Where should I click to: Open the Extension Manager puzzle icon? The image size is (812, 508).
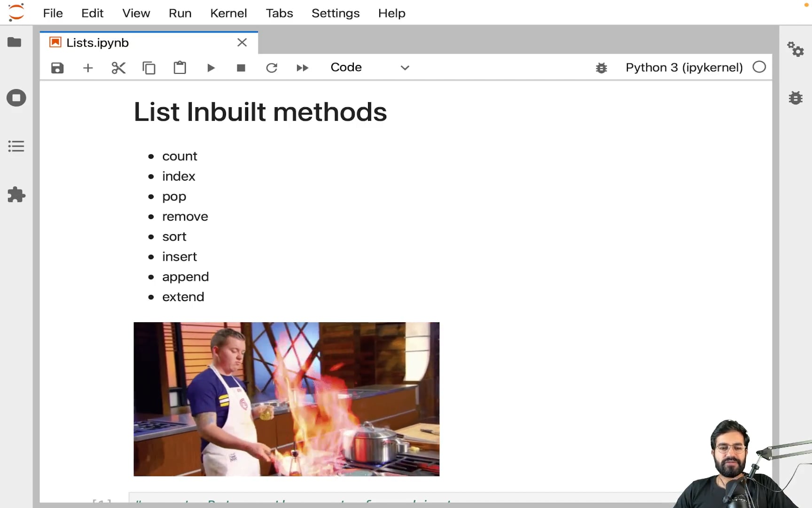[16, 195]
